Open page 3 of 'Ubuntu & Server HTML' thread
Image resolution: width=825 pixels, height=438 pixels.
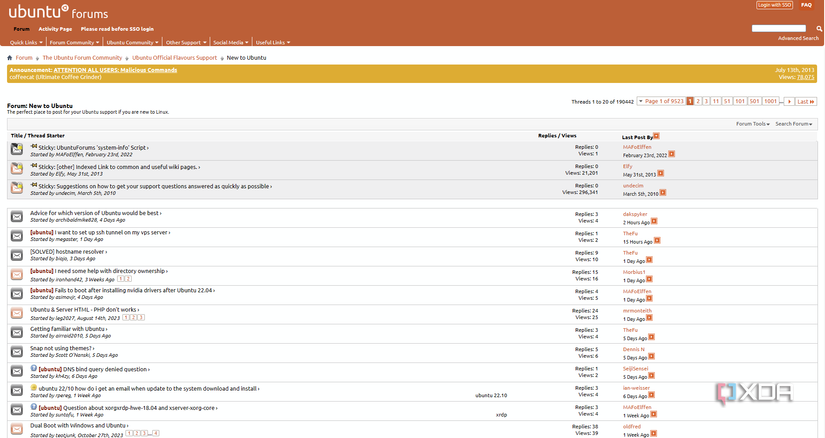point(141,318)
